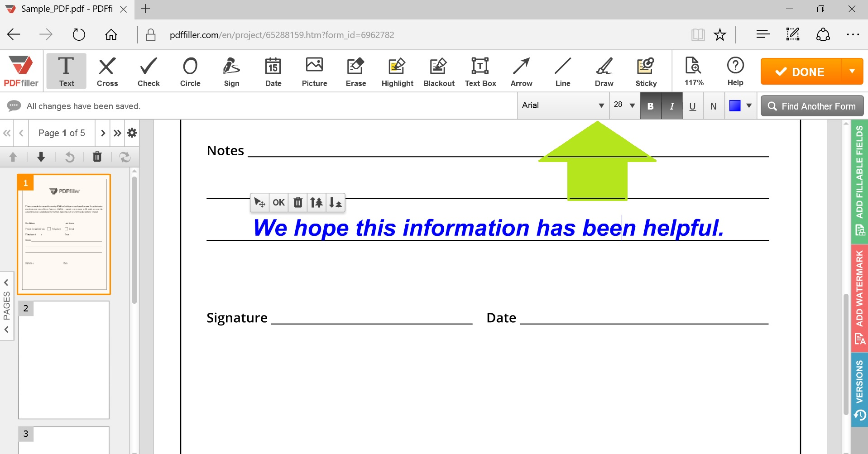The image size is (868, 454).
Task: Select the Blackout tool
Action: [x=438, y=71]
